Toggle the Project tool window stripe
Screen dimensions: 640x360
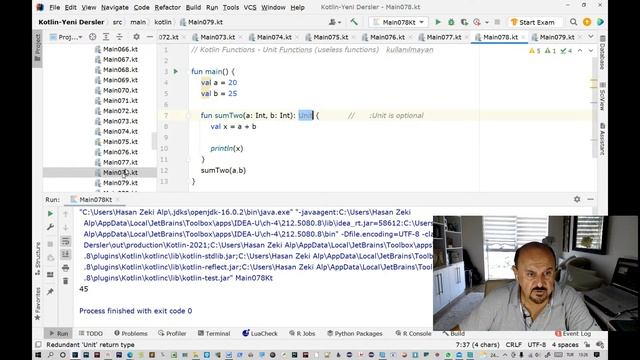point(38,48)
